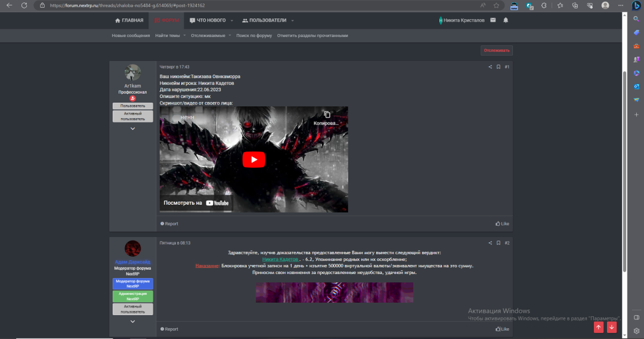
Task: Open the Edge sidebar Outlook icon
Action: pos(636,87)
